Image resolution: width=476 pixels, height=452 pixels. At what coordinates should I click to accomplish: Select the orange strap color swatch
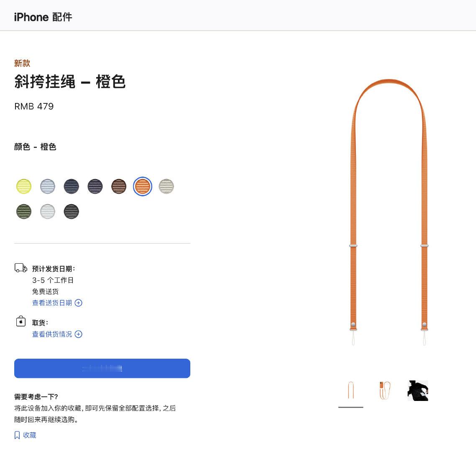pos(142,186)
